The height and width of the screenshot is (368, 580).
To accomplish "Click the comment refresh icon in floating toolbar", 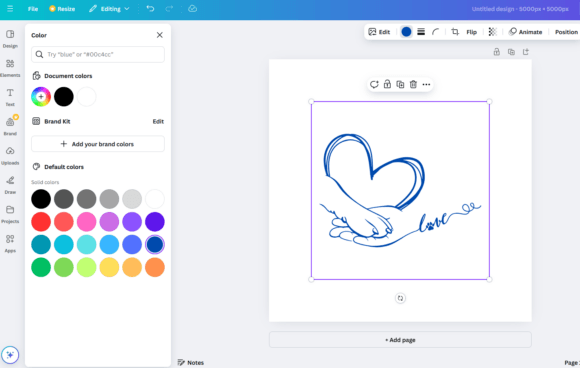I will [374, 84].
